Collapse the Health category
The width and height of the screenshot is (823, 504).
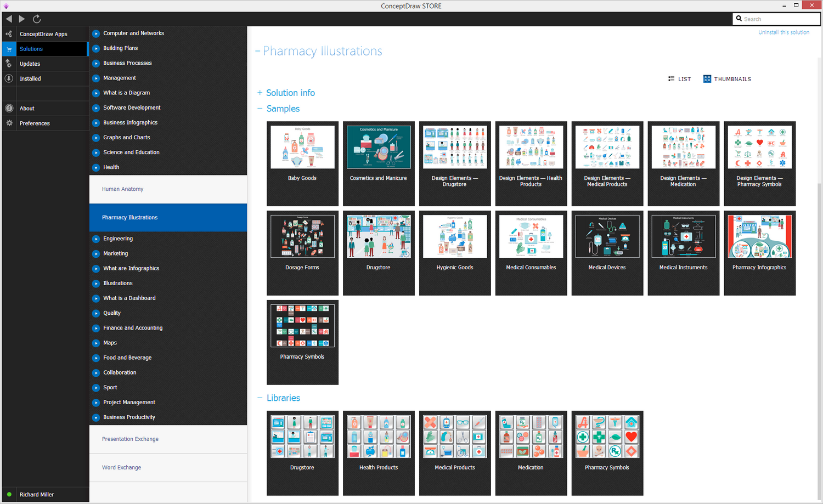[96, 167]
